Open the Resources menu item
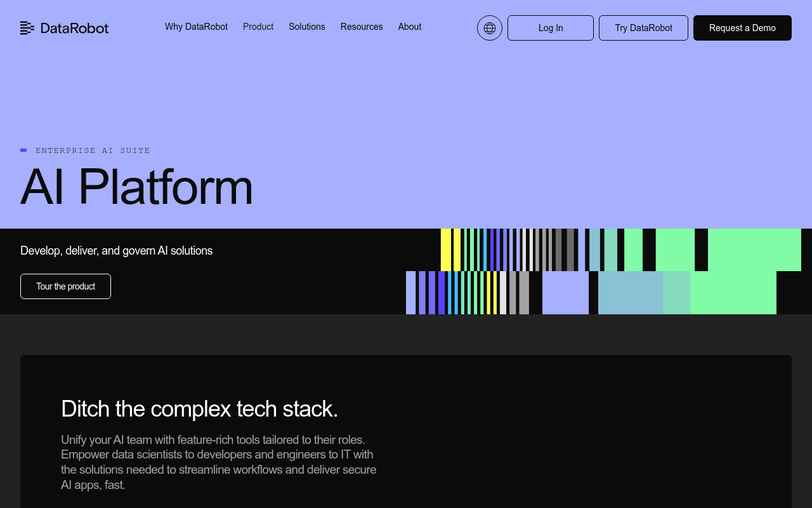The height and width of the screenshot is (508, 812). click(x=362, y=27)
